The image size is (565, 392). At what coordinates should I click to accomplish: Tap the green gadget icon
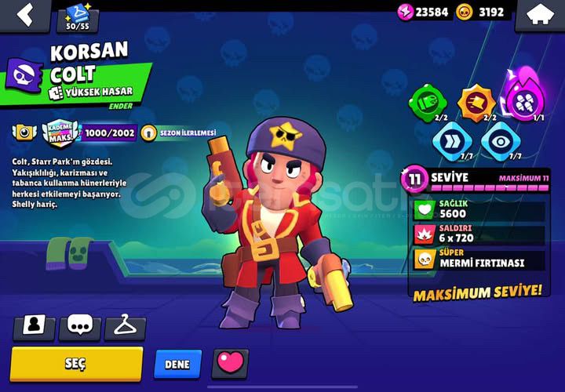coord(428,103)
